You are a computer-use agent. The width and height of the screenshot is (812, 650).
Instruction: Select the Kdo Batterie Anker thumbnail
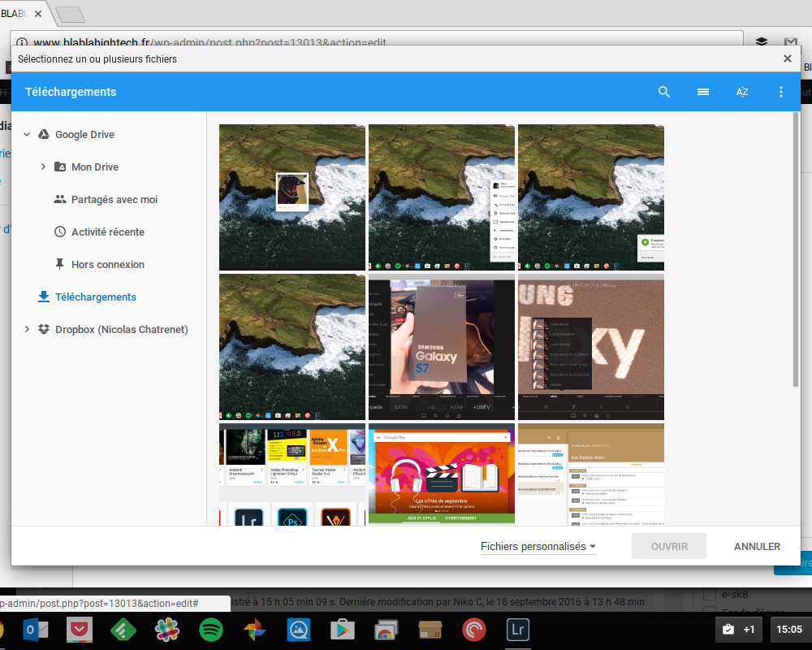coord(591,474)
